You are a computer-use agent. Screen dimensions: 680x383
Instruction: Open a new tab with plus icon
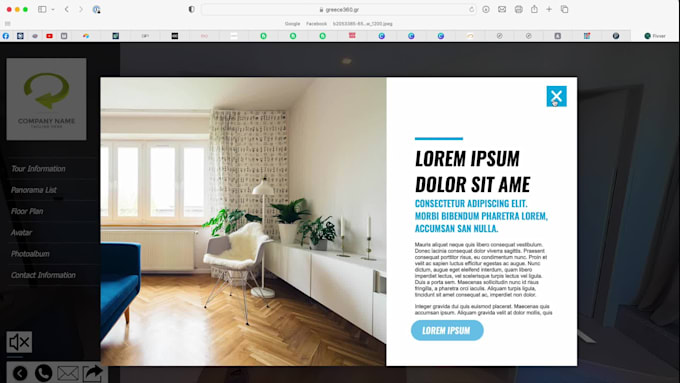[x=549, y=9]
